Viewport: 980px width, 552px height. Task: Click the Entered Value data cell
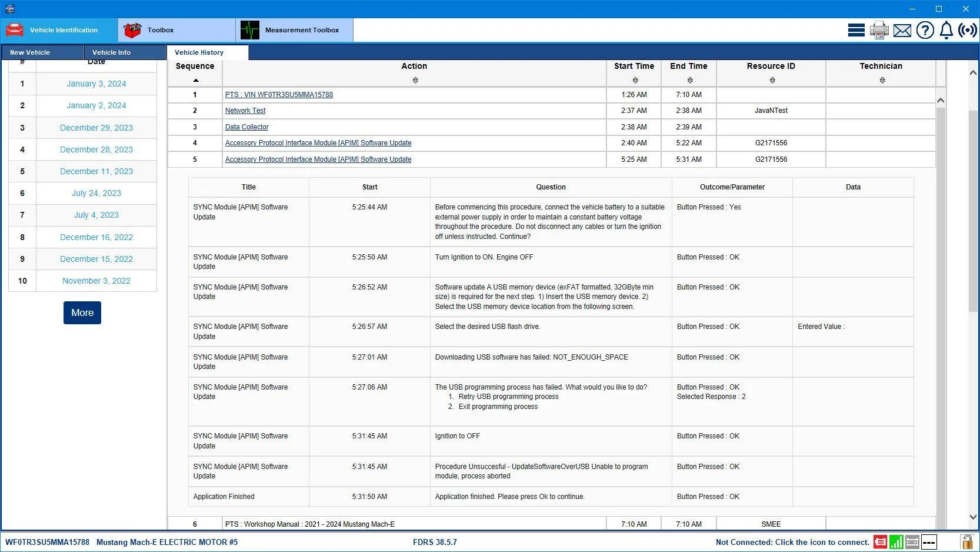click(x=853, y=332)
